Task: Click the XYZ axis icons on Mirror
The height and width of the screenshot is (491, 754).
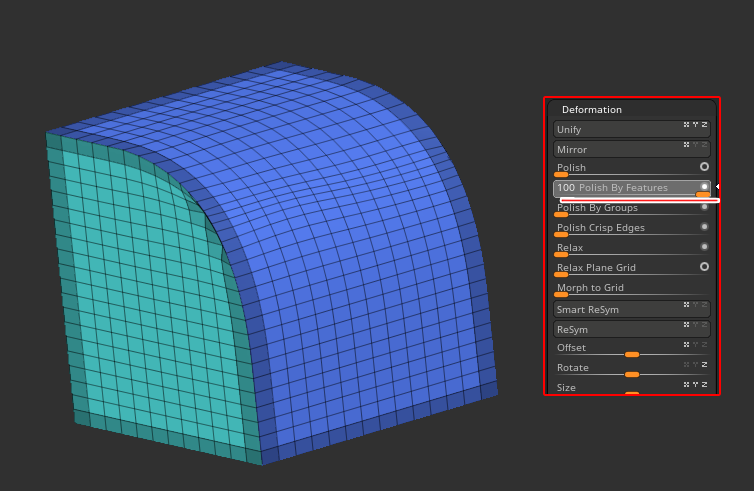Action: click(695, 145)
